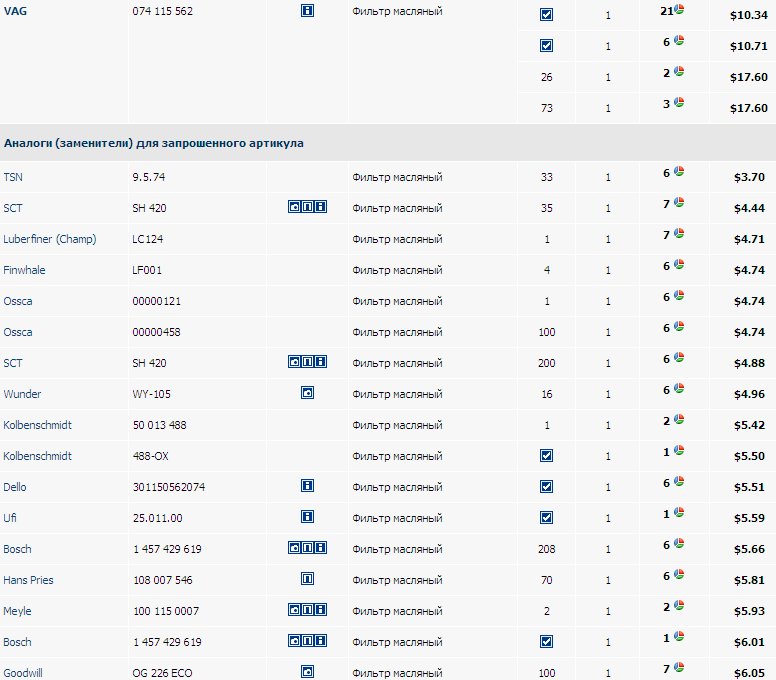Image resolution: width=776 pixels, height=680 pixels.
Task: Click the $5.81 price for Hans Pries
Action: tap(749, 580)
